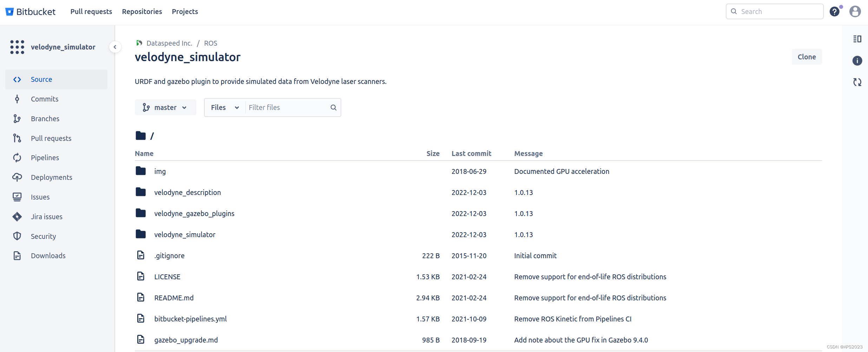Click the Deployments cloud icon
868x352 pixels.
tap(17, 177)
